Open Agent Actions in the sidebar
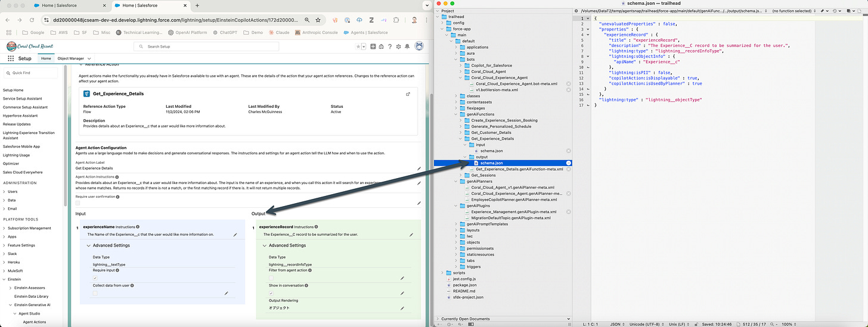 point(35,322)
